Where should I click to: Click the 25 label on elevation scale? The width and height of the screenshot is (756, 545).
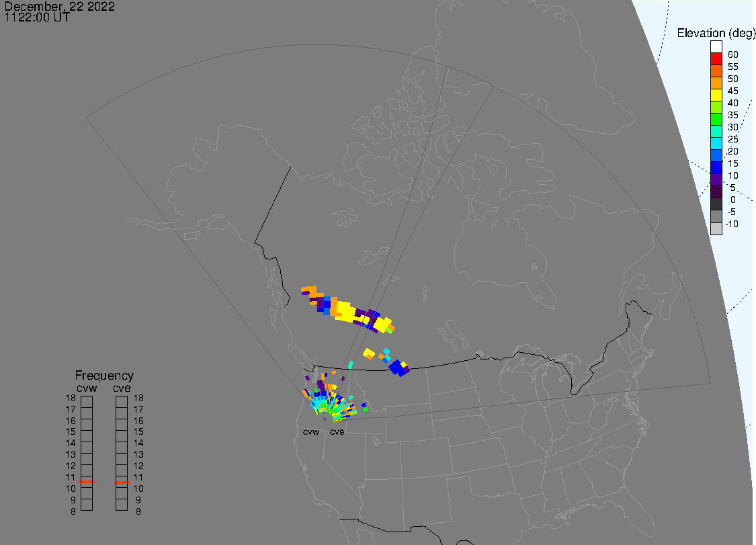coord(733,139)
